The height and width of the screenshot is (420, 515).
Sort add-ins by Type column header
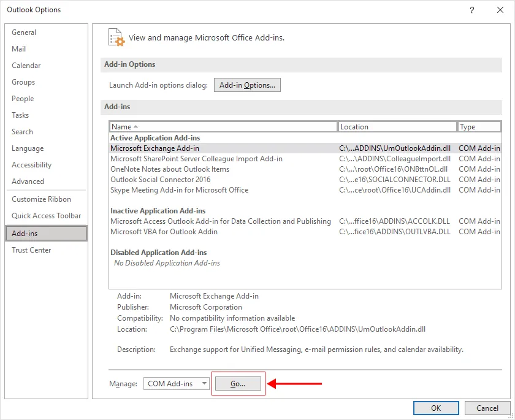[479, 127]
